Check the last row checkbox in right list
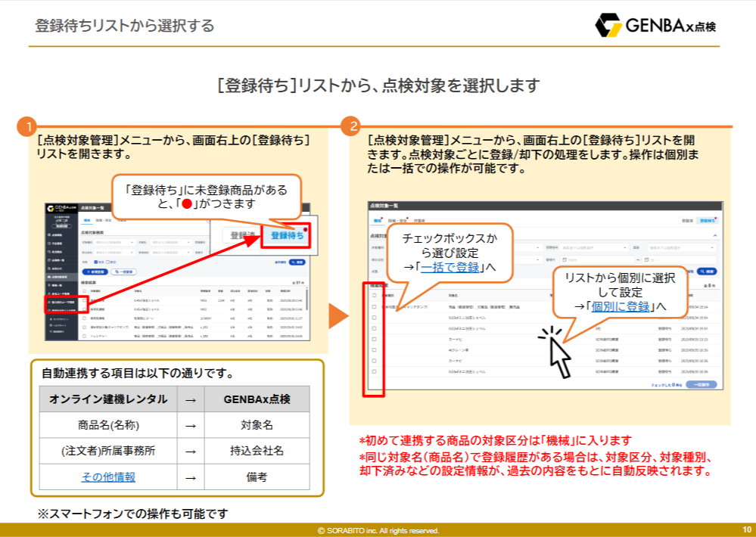Viewport: 756px width, 537px height. tap(374, 372)
